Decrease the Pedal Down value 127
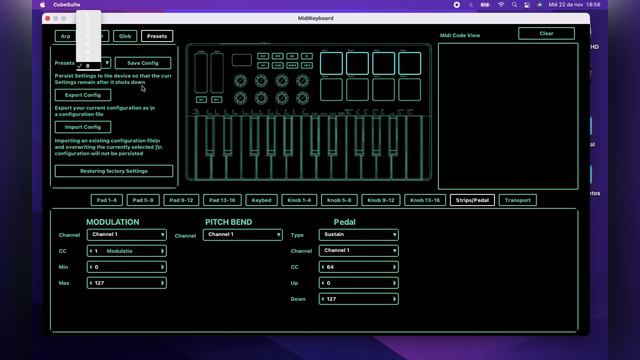Image resolution: width=640 pixels, height=360 pixels. tap(323, 299)
